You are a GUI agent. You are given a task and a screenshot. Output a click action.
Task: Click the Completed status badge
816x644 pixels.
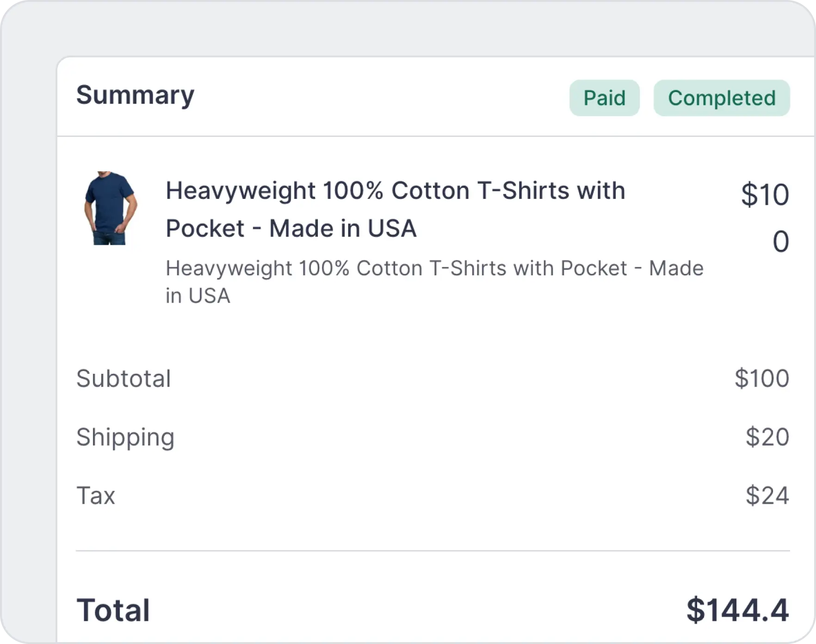[721, 98]
